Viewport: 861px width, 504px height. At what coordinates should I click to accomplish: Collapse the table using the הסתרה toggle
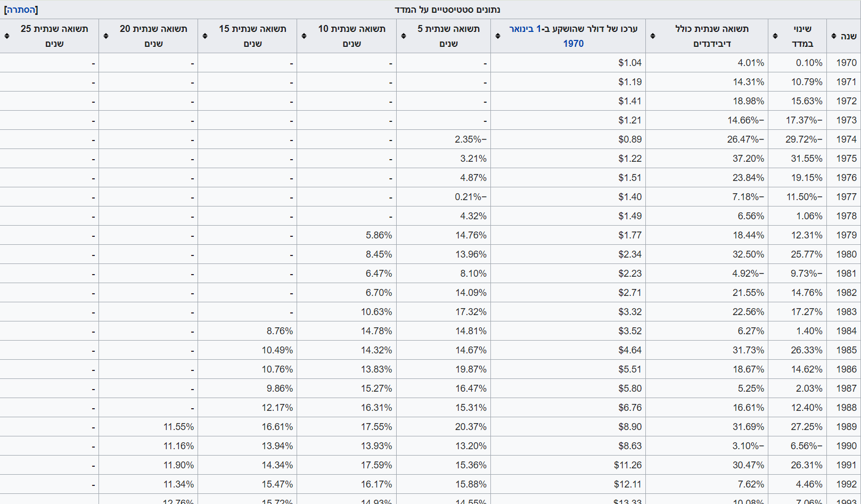pos(21,10)
